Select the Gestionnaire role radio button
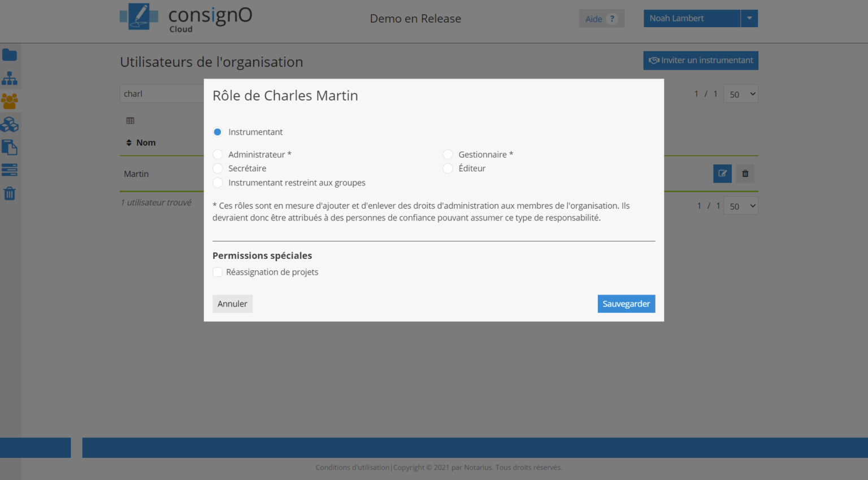 [448, 154]
